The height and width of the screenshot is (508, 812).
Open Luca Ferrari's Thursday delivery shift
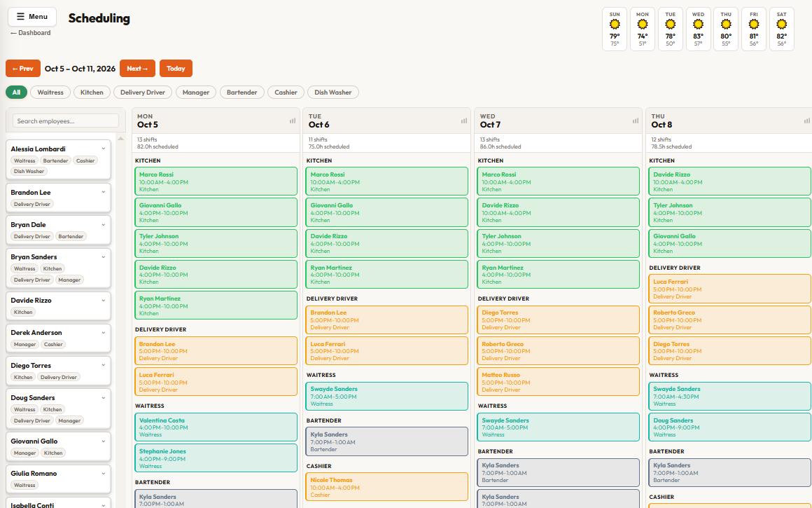[729, 289]
